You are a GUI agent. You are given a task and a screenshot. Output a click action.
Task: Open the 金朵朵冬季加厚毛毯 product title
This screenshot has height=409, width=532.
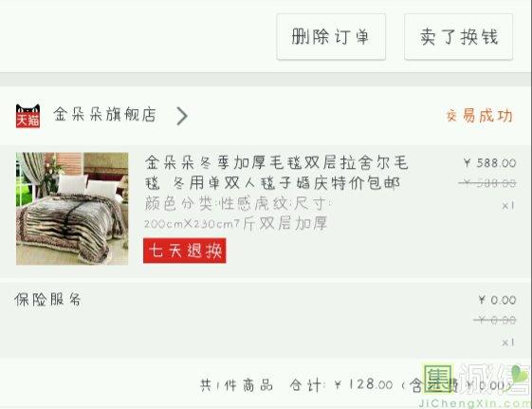tap(276, 173)
